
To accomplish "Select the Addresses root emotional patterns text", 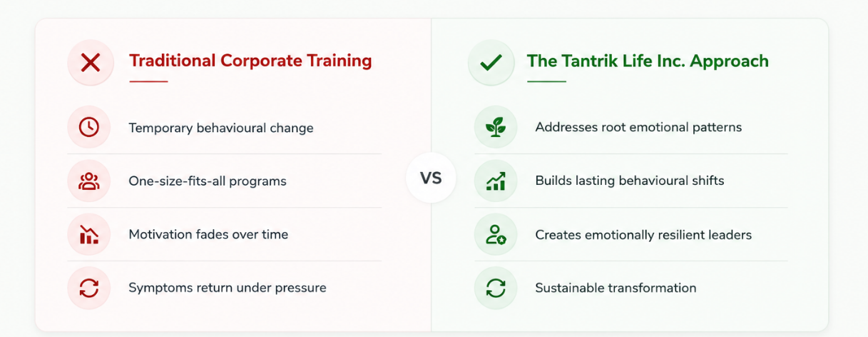I will (x=638, y=127).
